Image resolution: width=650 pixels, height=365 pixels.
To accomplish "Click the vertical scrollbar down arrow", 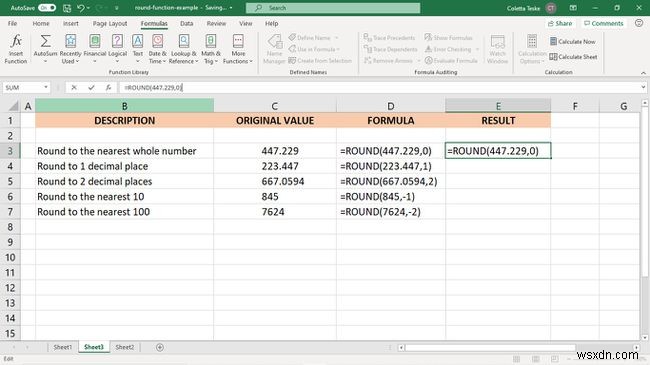I will 645,338.
